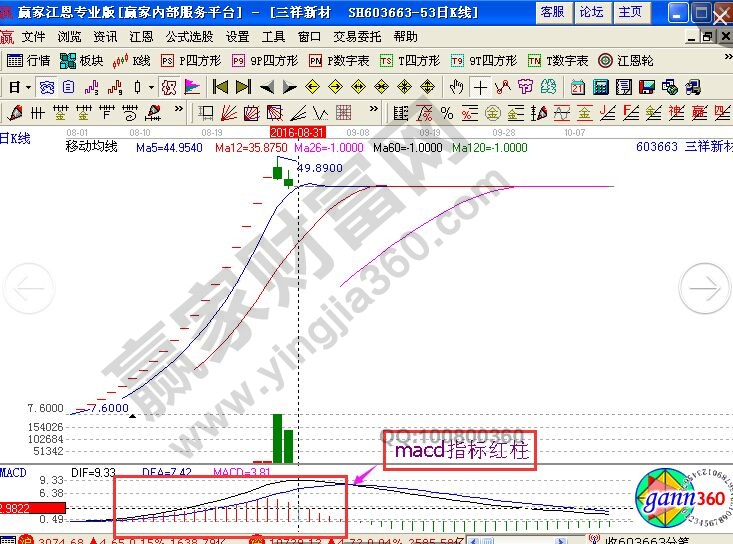Click the 板块 sector icon
Screen dimensions: 733x544
82,61
